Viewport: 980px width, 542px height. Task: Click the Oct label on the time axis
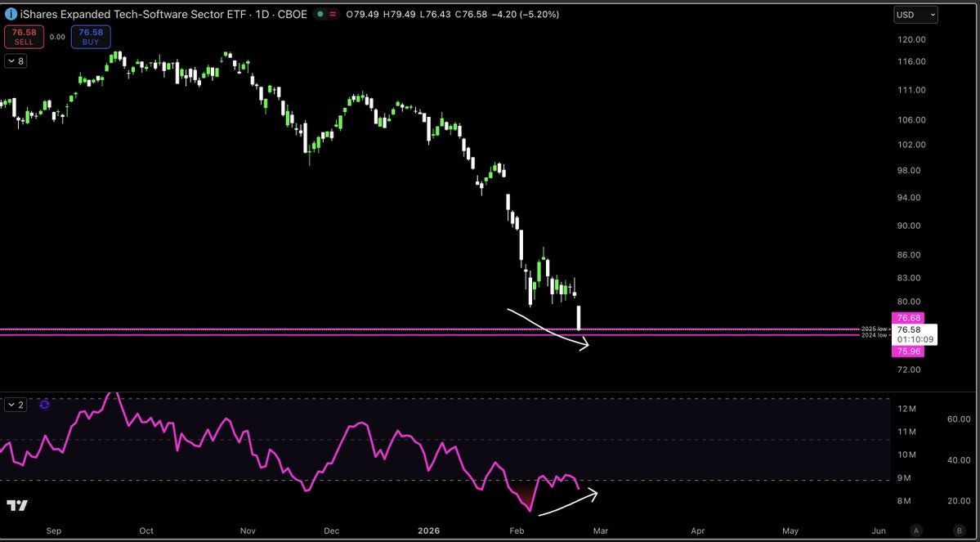[146, 531]
